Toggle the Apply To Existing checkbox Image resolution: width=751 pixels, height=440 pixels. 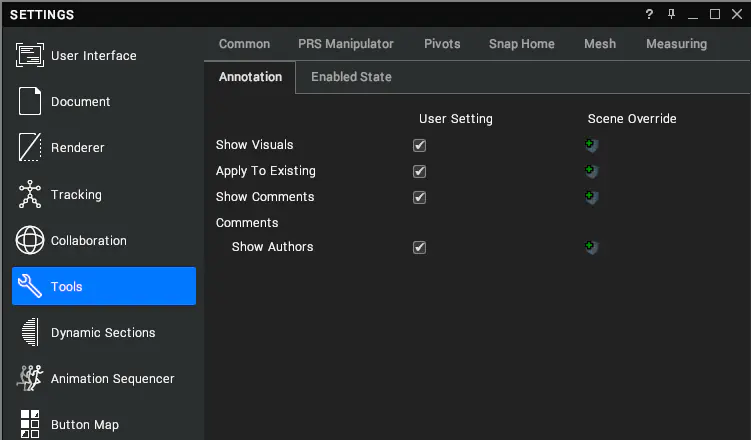[420, 171]
